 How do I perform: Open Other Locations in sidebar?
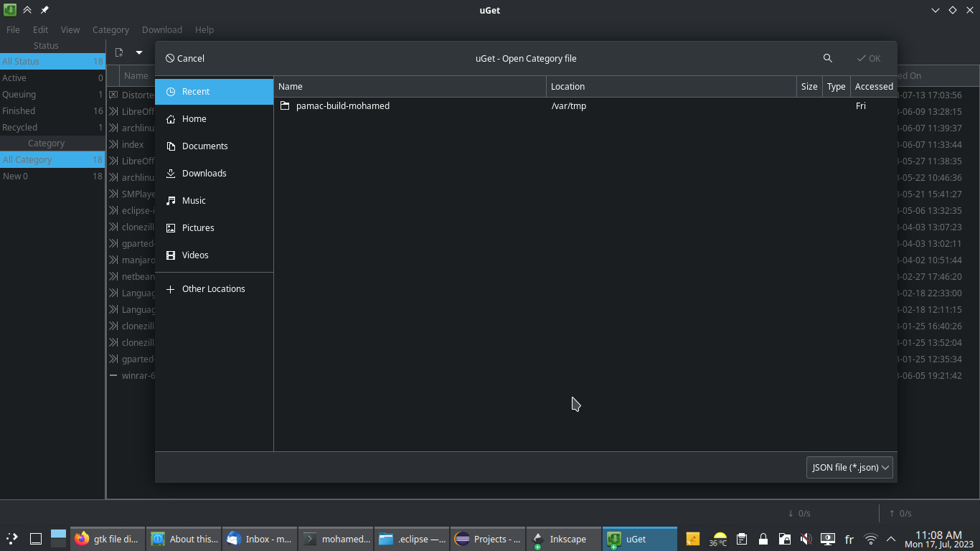click(x=214, y=289)
